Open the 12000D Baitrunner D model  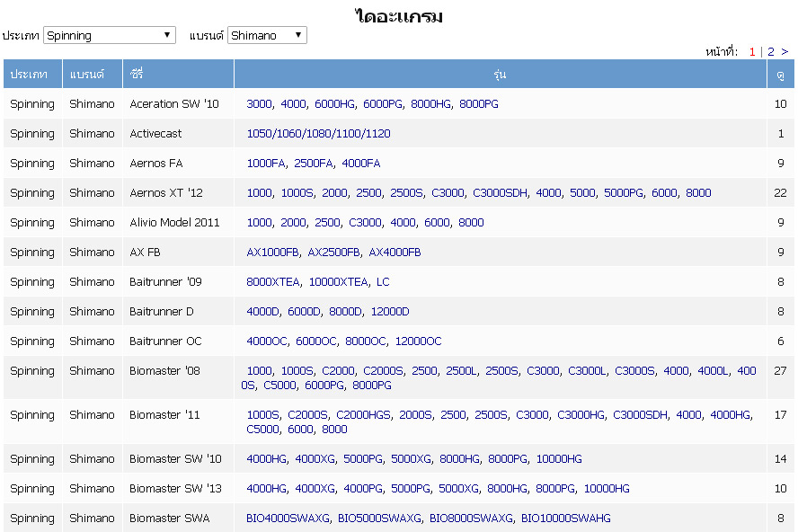390,312
